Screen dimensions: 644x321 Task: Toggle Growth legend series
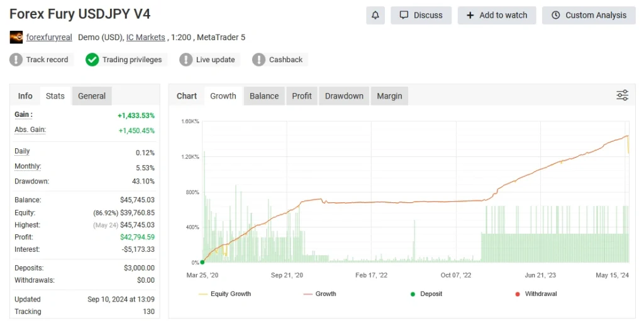pyautogui.click(x=319, y=294)
